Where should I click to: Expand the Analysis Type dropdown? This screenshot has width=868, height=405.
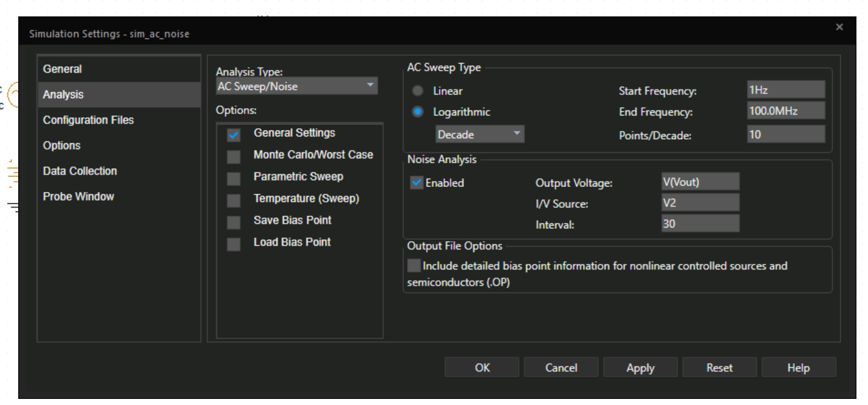click(296, 86)
